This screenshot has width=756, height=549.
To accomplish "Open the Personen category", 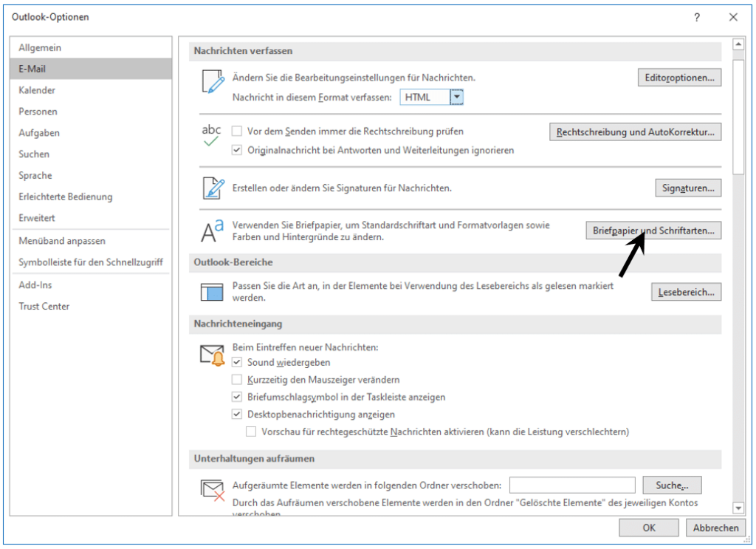I will (91, 111).
